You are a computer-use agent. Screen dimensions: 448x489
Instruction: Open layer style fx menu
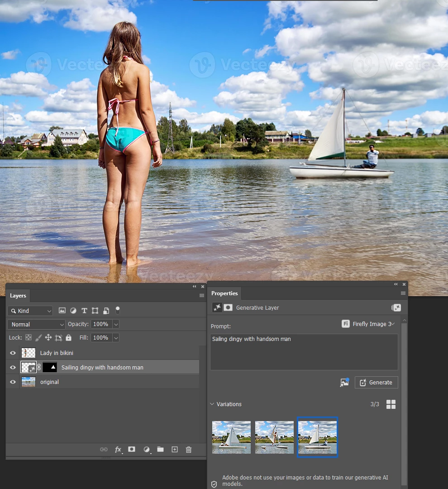[x=118, y=450]
